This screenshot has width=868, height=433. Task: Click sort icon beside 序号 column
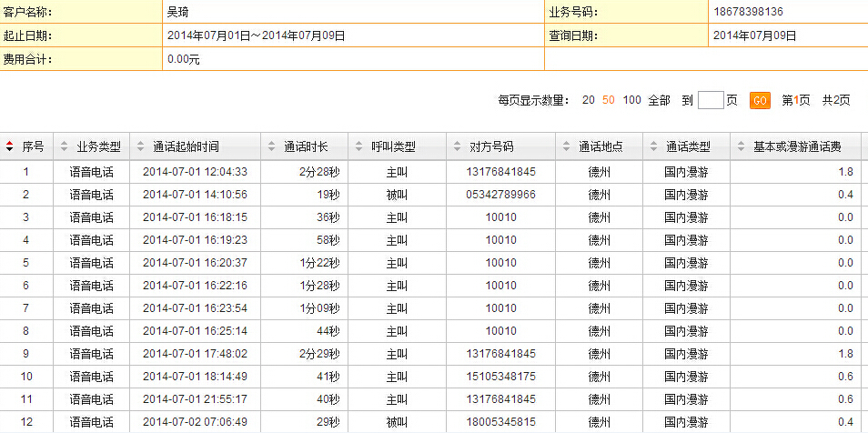(10, 146)
